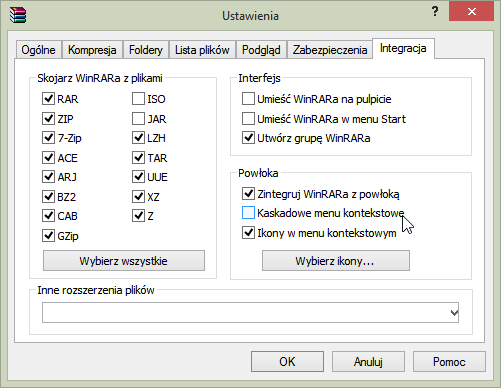Click the WinRAR books icon in title bar

click(18, 15)
